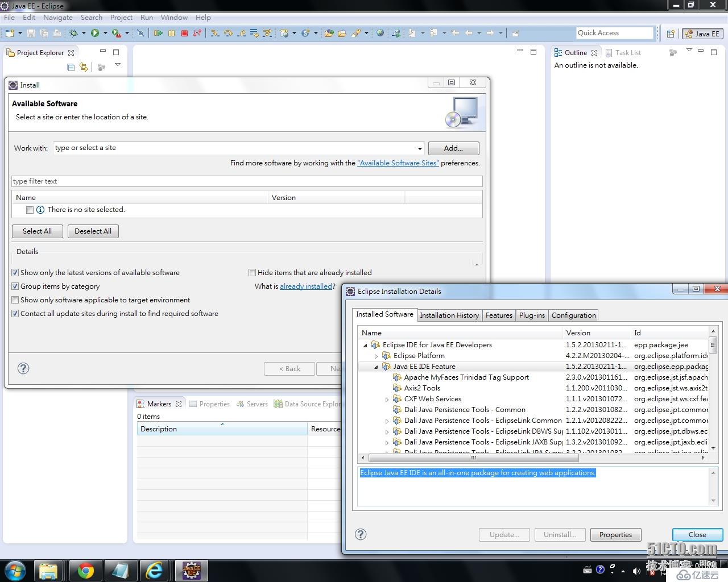The width and height of the screenshot is (728, 582).
Task: Toggle Group items by category checkbox
Action: (x=15, y=286)
